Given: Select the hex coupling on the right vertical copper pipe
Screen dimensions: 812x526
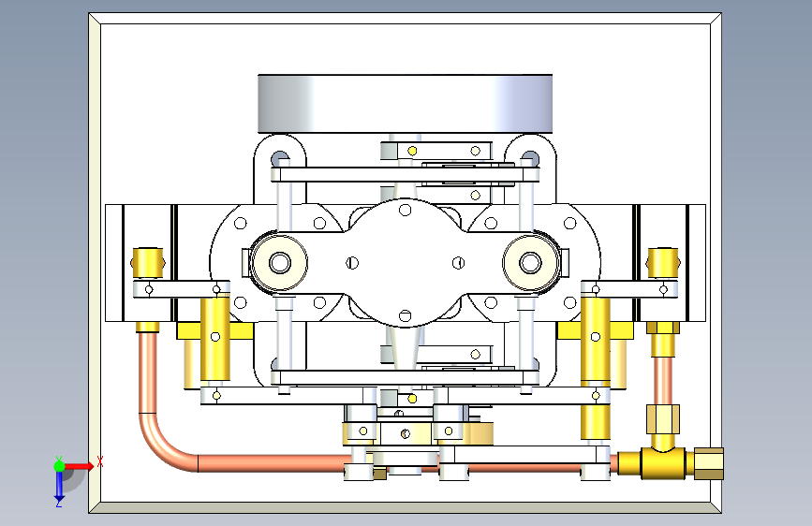Looking at the screenshot, I should tap(663, 420).
